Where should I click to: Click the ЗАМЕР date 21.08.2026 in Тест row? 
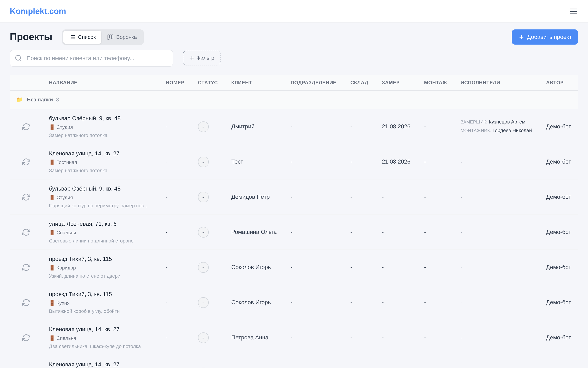[x=396, y=162]
